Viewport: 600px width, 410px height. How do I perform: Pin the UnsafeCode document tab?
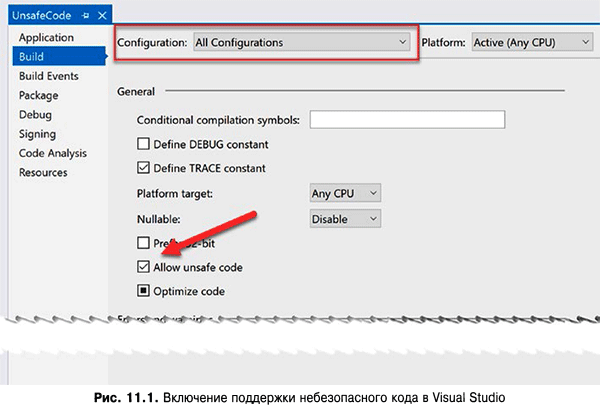click(85, 17)
